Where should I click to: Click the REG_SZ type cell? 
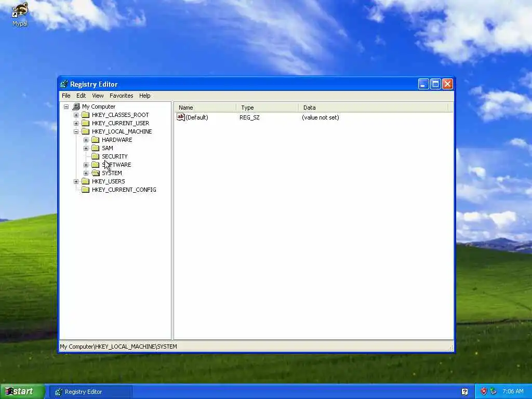point(249,117)
